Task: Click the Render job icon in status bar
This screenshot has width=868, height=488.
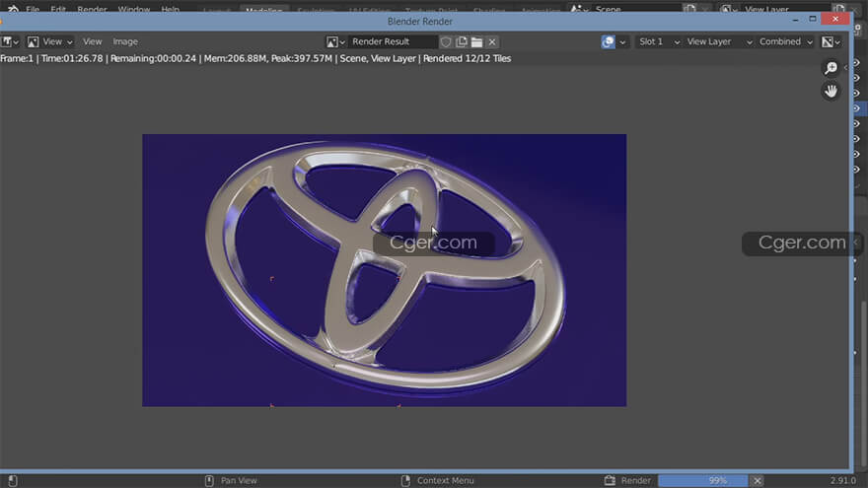Action: point(610,480)
